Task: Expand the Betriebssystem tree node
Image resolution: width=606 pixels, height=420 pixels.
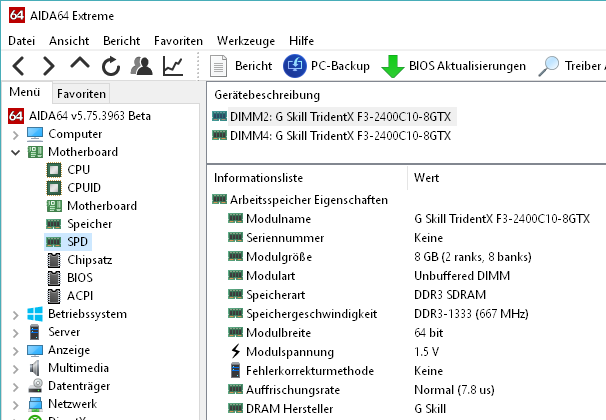Action: 15,315
